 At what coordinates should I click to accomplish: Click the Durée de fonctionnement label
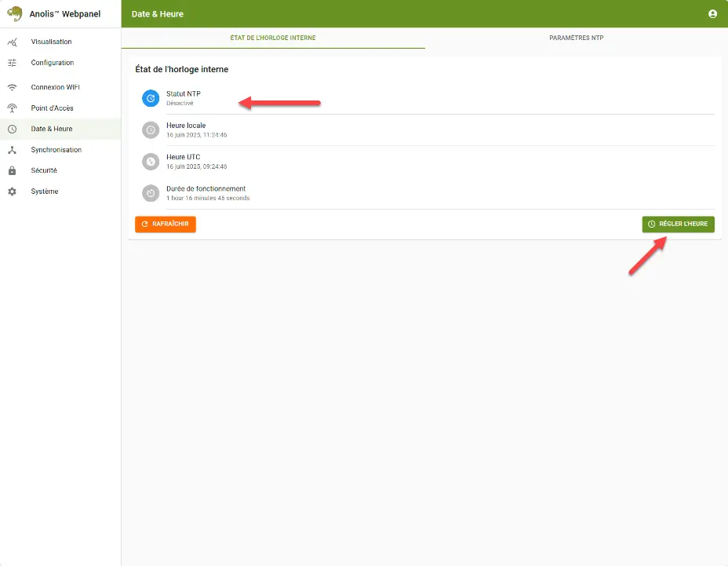[206, 188]
